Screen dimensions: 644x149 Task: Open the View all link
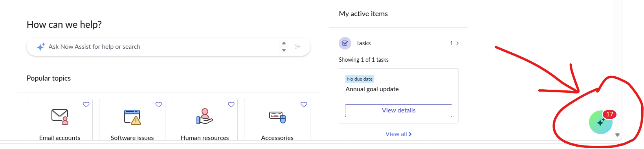pyautogui.click(x=398, y=134)
